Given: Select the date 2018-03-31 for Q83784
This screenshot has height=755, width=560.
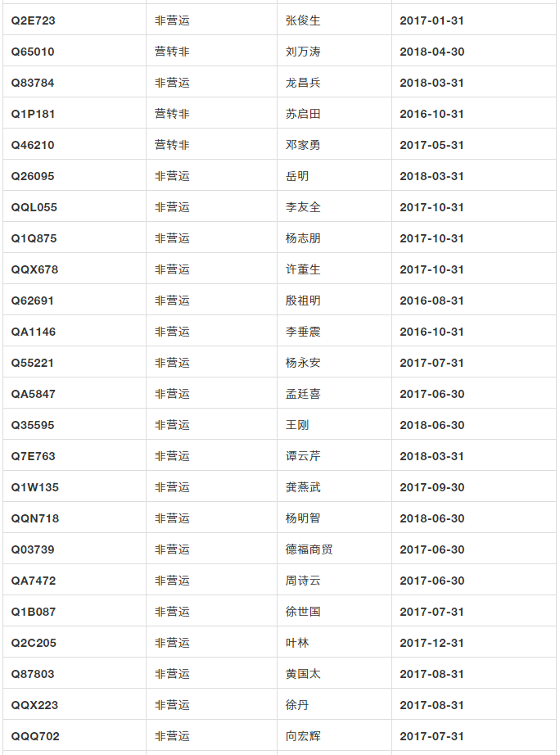Looking at the screenshot, I should click(431, 83).
